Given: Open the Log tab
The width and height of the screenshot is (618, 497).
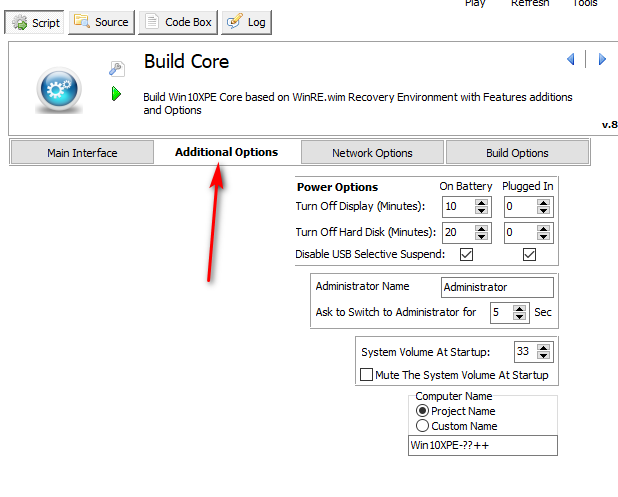Looking at the screenshot, I should [246, 22].
